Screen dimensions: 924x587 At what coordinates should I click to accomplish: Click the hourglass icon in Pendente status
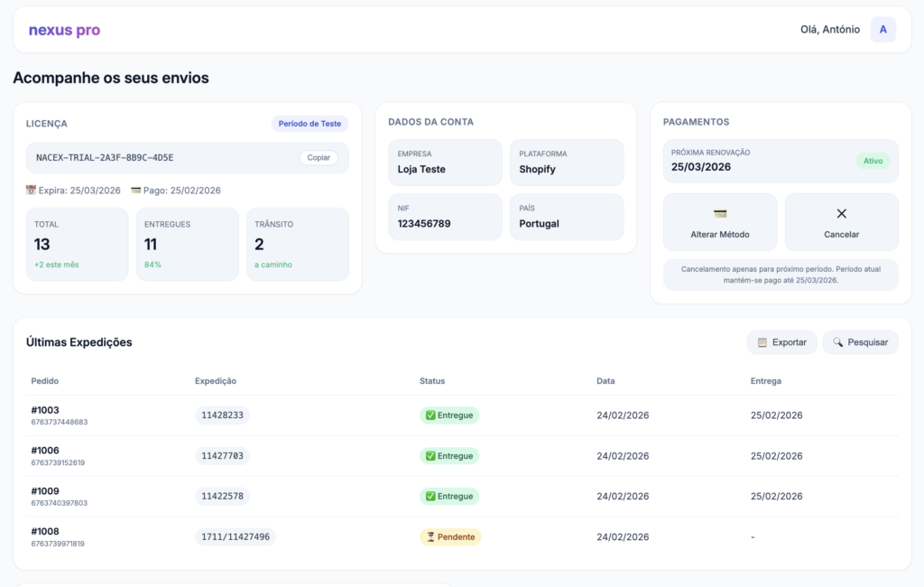(x=430, y=536)
